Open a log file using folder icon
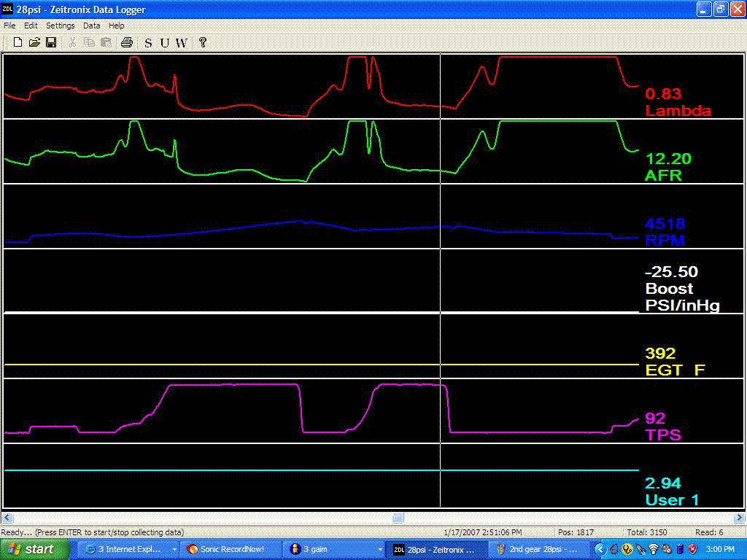747x560 pixels. click(x=34, y=42)
